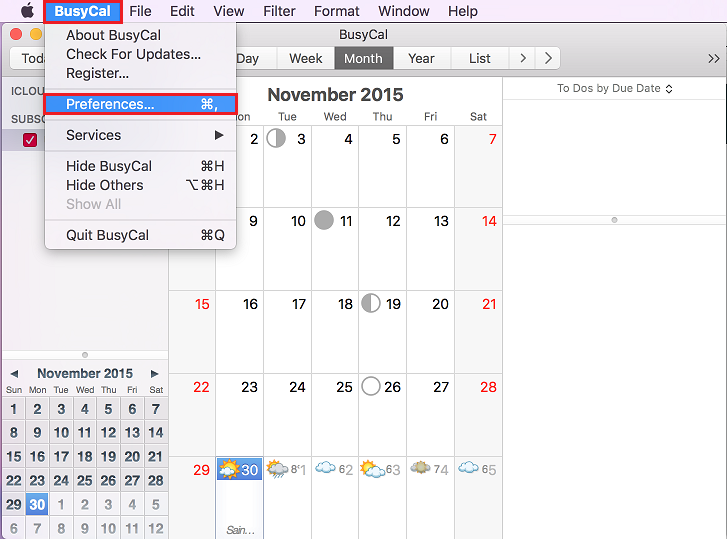
Task: Open the Window menu
Action: click(x=404, y=11)
